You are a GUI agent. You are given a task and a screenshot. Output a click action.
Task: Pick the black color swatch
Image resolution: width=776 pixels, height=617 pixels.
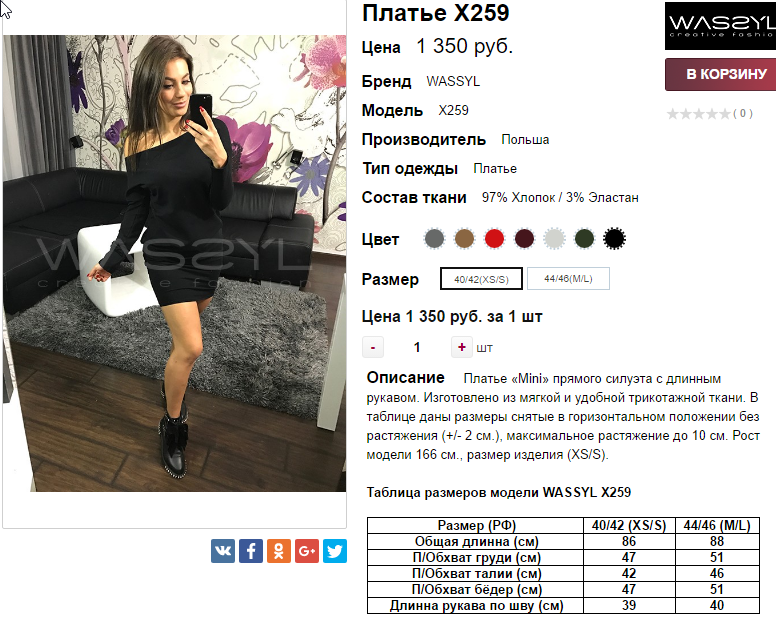(614, 239)
